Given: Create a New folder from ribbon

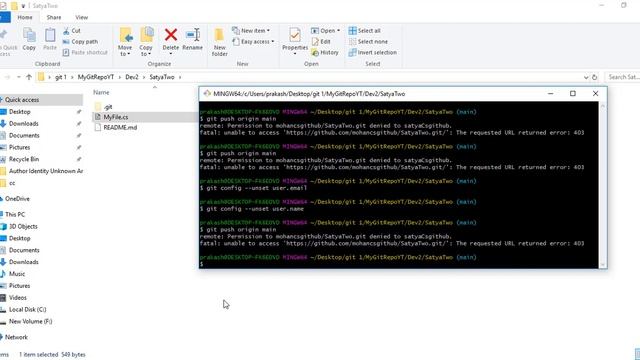Looking at the screenshot, I should pos(220,41).
